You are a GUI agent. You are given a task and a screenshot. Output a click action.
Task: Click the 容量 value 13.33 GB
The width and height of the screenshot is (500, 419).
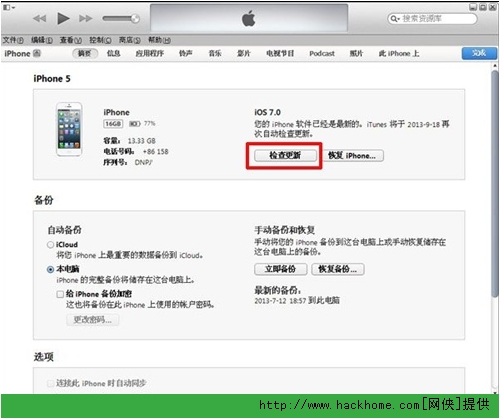pyautogui.click(x=142, y=141)
